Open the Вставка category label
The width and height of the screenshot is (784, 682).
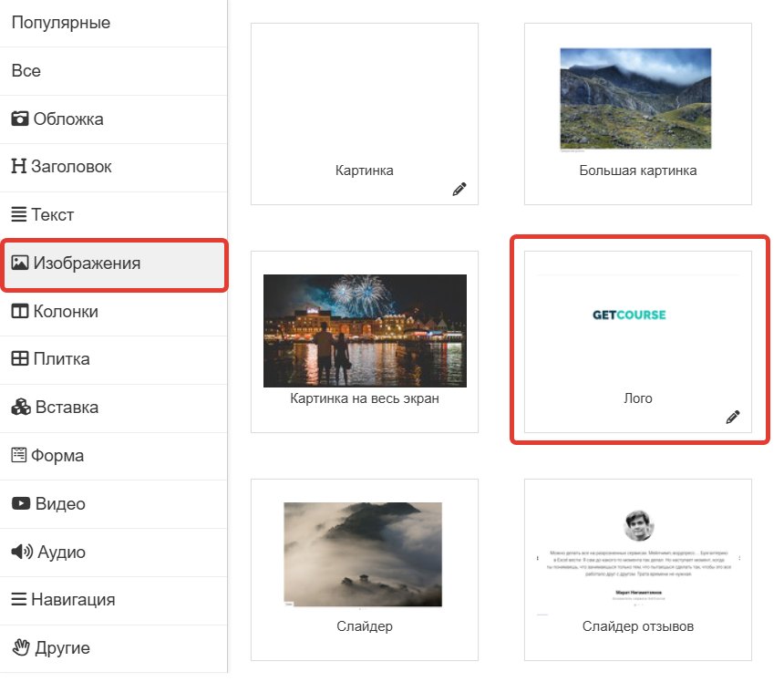67,408
